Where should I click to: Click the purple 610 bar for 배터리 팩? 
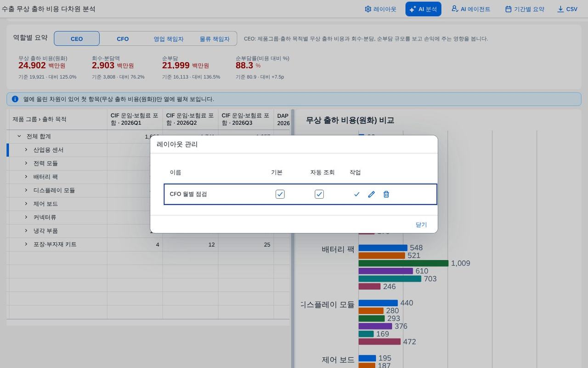386,271
